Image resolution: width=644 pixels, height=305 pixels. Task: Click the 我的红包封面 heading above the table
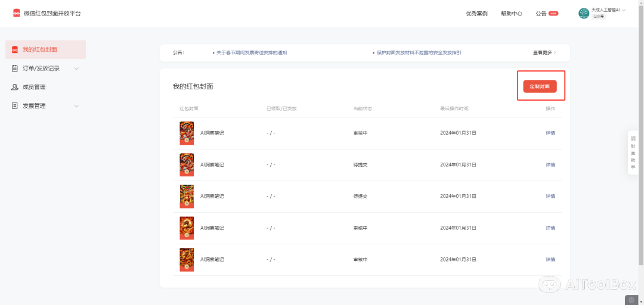coord(193,86)
